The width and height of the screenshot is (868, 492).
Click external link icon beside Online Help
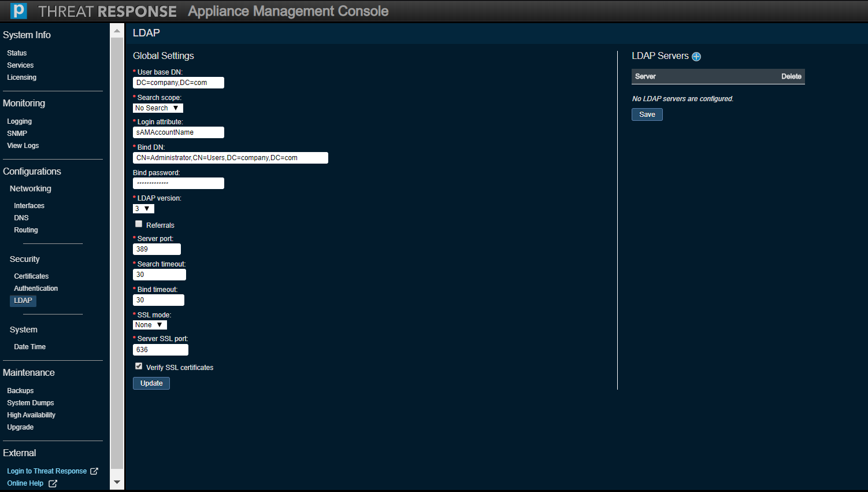click(x=53, y=483)
